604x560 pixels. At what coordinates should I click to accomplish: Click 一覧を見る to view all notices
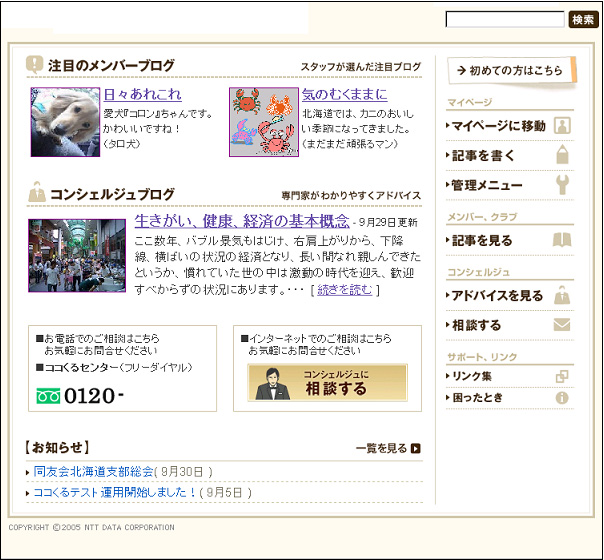tap(388, 448)
